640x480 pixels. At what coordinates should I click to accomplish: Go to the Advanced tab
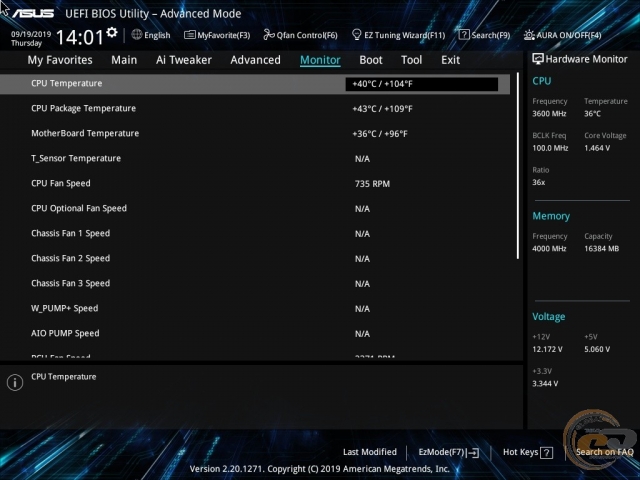click(x=256, y=60)
